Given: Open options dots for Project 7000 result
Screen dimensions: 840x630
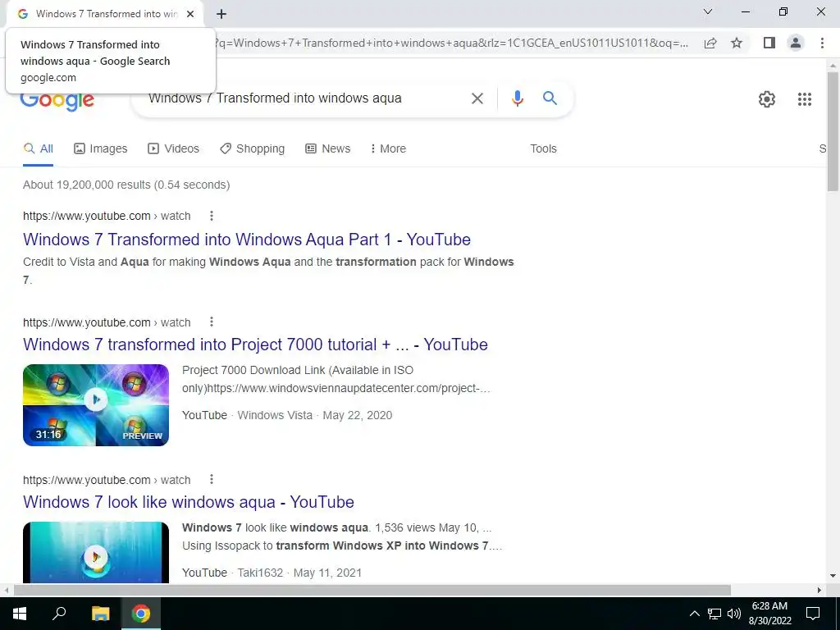Looking at the screenshot, I should [x=212, y=322].
